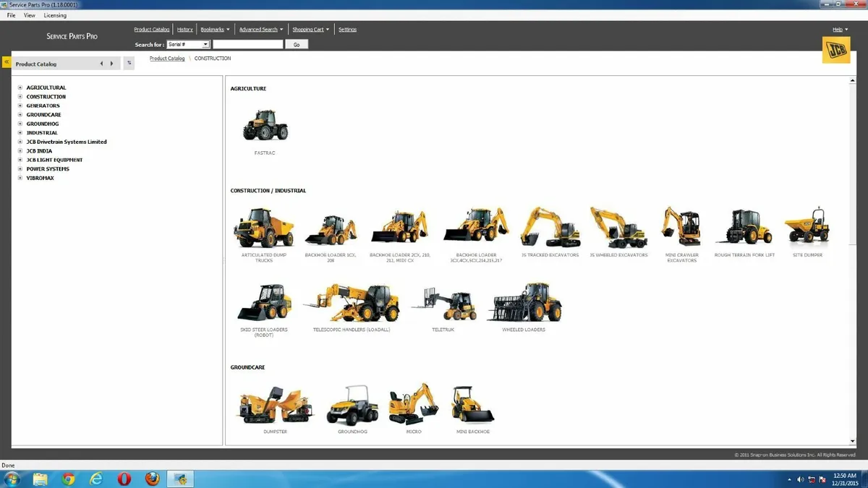The image size is (868, 488).
Task: Select JCB LIGHT EQUIPMENT in tree
Action: [x=54, y=160]
